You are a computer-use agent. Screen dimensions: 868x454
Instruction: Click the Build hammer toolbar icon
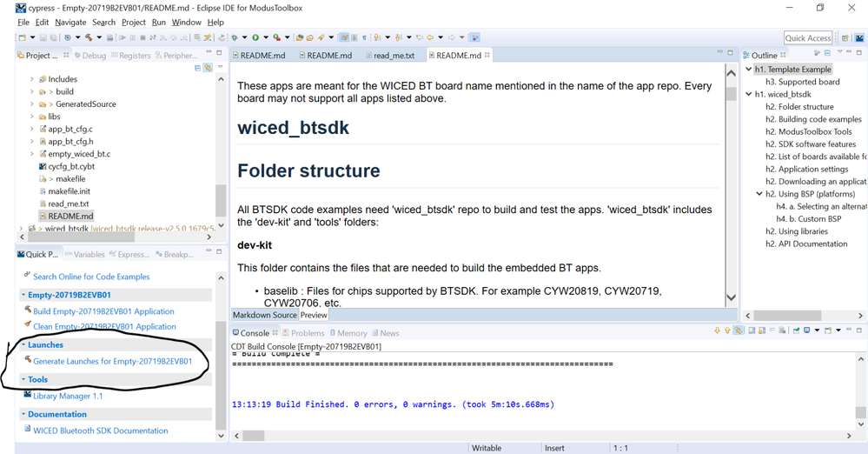[x=89, y=37]
